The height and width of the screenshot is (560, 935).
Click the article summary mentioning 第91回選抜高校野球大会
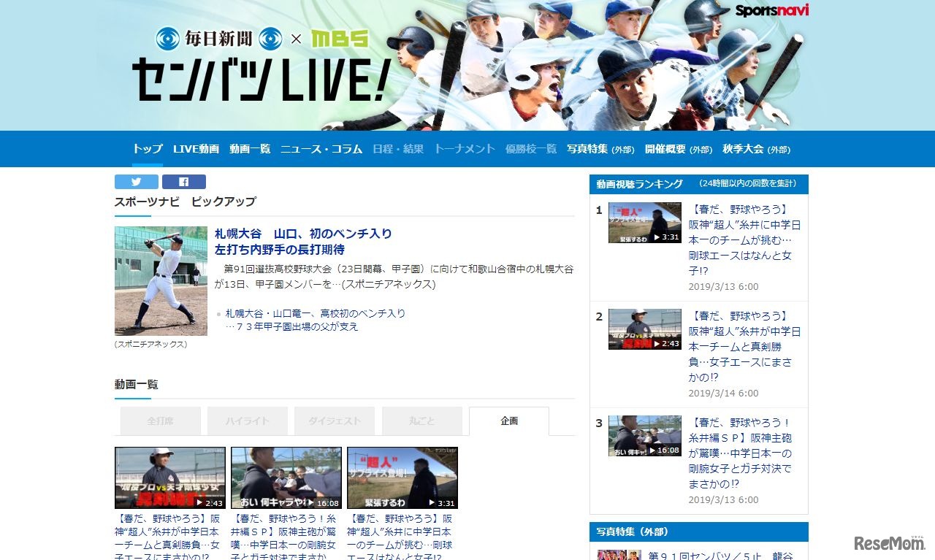point(394,276)
